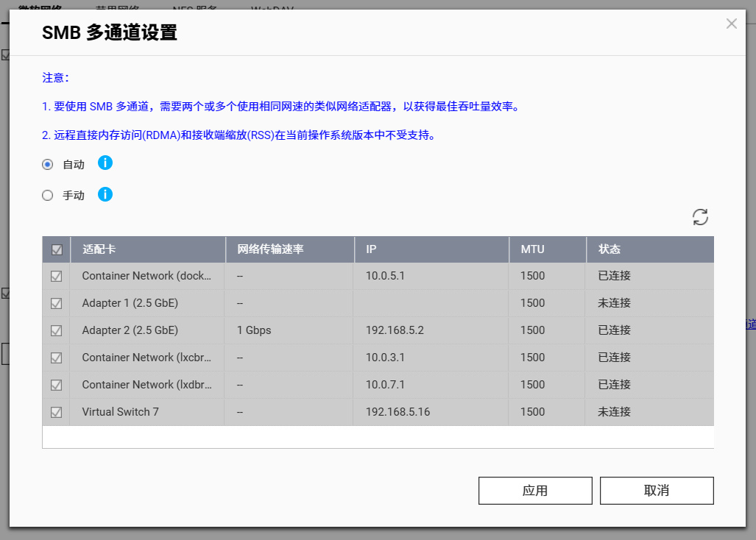Open info tooltip next to 手动
756x540 pixels.
(x=105, y=194)
